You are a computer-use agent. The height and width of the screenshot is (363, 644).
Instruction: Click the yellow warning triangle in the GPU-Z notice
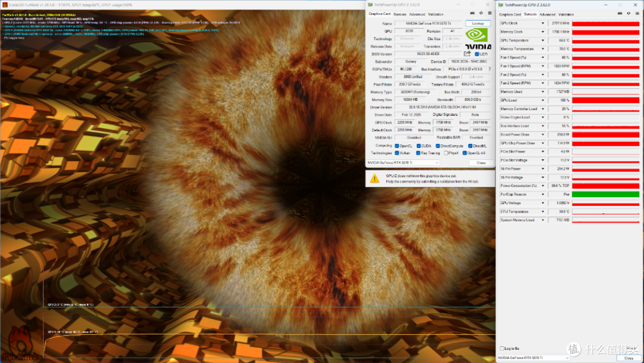374,177
